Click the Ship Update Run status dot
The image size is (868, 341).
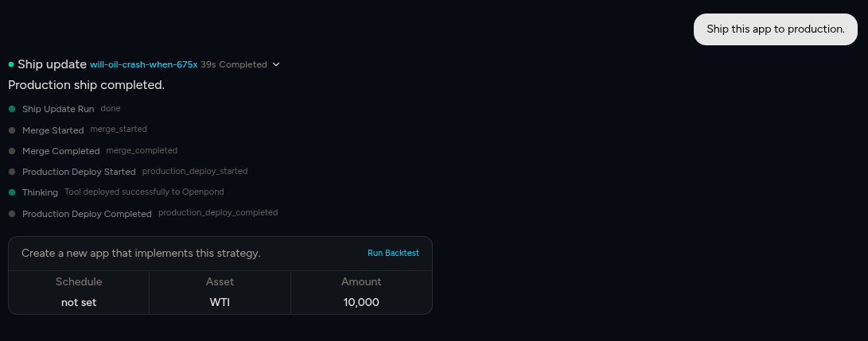pyautogui.click(x=12, y=109)
